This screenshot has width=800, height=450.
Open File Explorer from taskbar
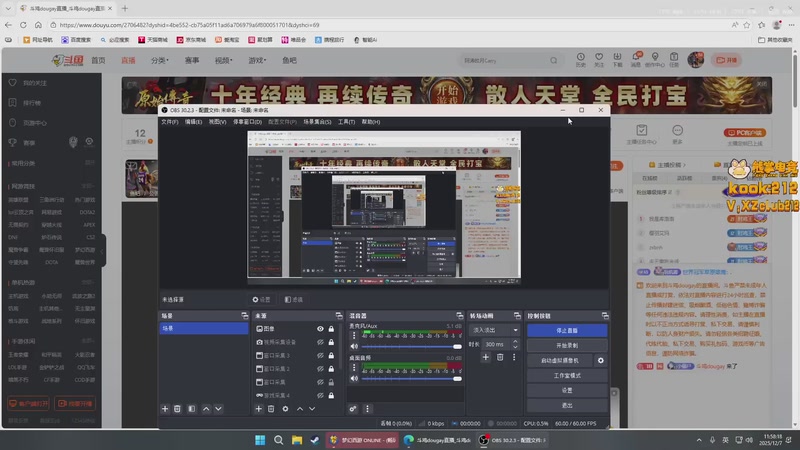point(297,440)
